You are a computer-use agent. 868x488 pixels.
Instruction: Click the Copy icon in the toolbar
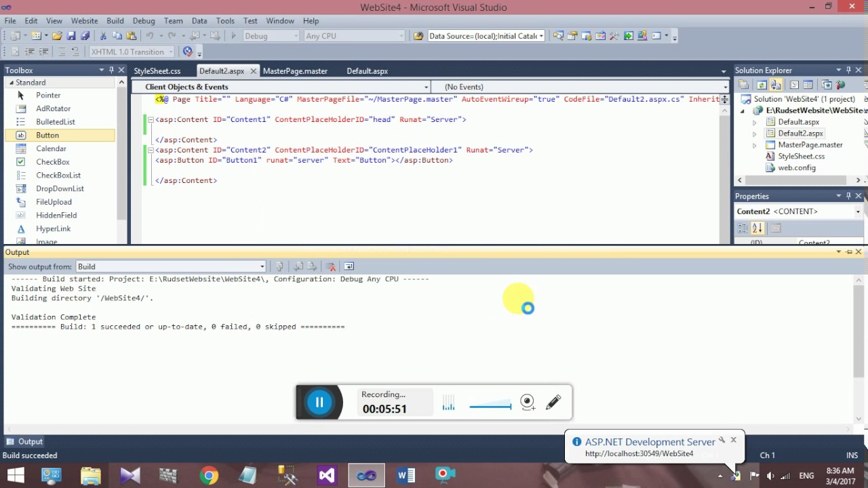(117, 36)
